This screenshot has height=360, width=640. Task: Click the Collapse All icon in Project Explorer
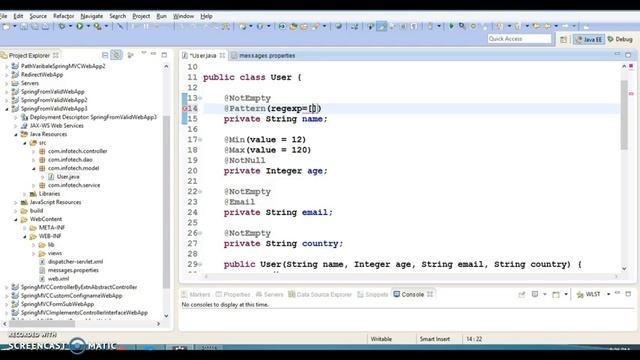point(105,55)
